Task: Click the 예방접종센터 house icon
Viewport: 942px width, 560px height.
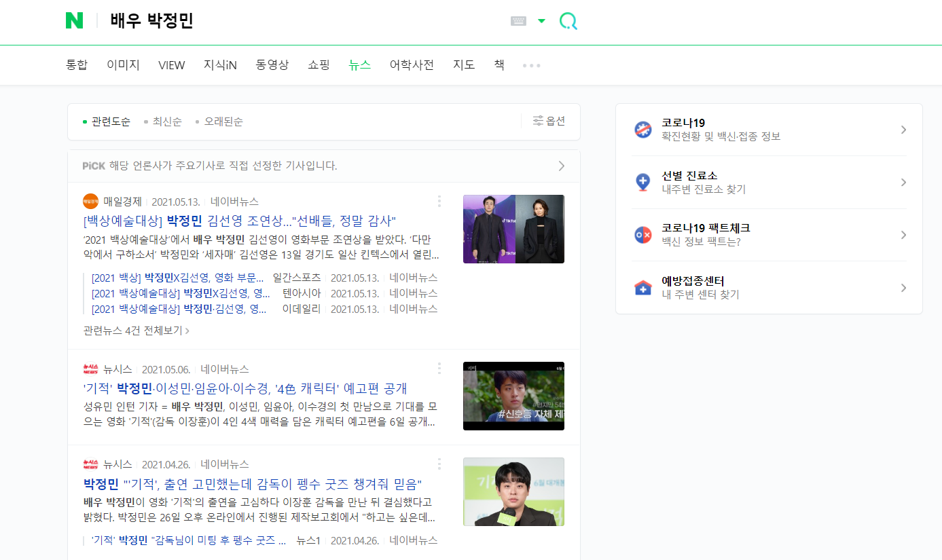Action: (642, 288)
